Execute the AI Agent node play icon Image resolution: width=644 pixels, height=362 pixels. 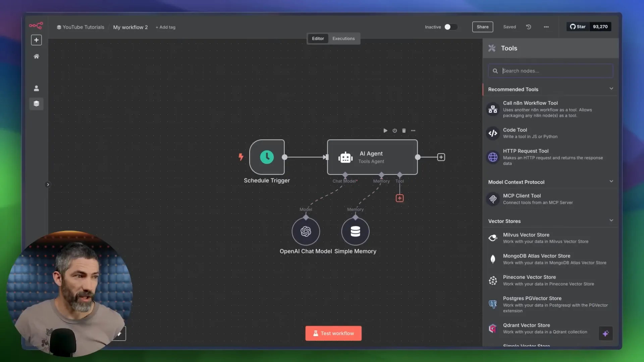pyautogui.click(x=385, y=130)
